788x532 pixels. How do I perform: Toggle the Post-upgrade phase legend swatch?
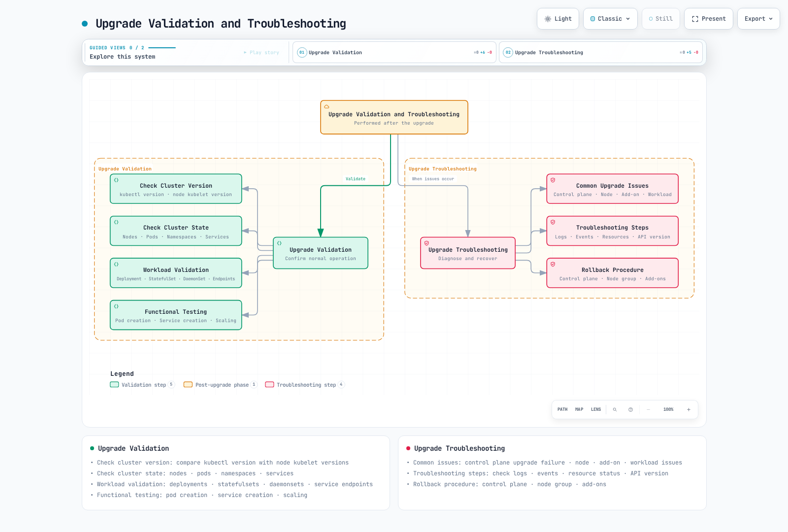188,385
